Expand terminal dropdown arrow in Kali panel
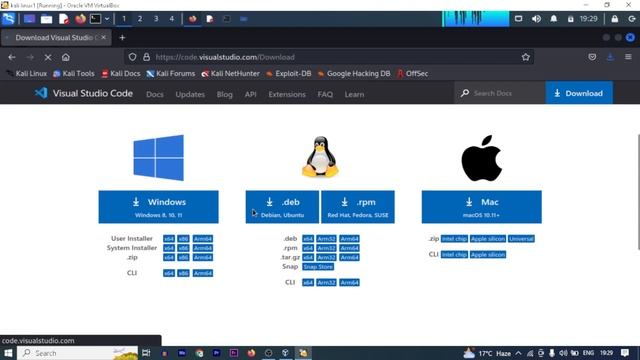This screenshot has height=360, width=640. coord(107,19)
